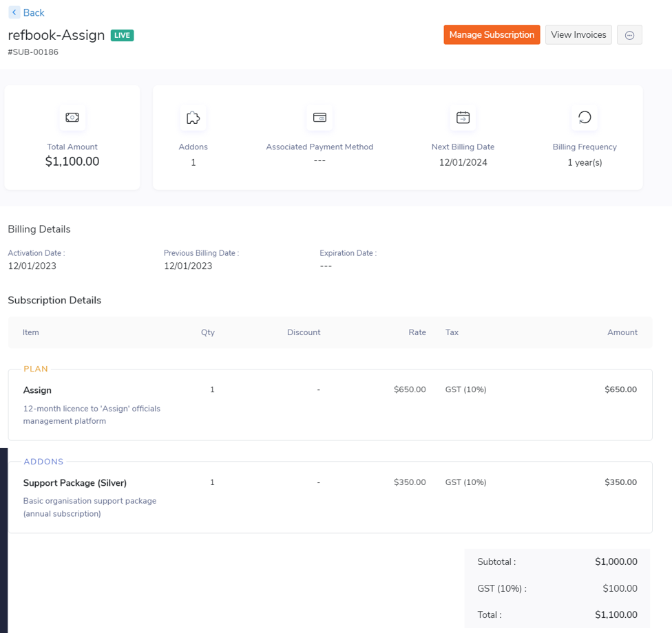Click the Rate column header
The width and height of the screenshot is (672, 633).
coord(417,332)
